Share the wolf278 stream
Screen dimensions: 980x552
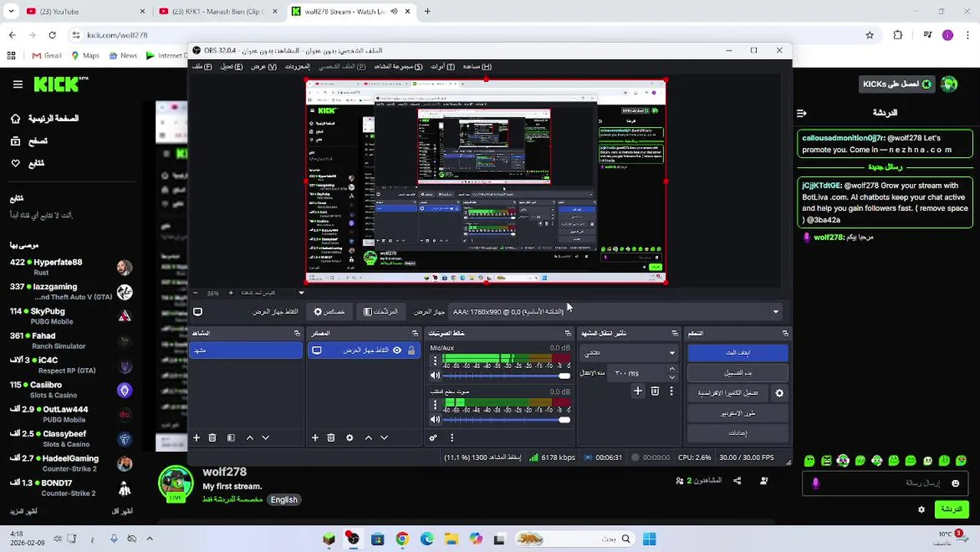pos(737,481)
